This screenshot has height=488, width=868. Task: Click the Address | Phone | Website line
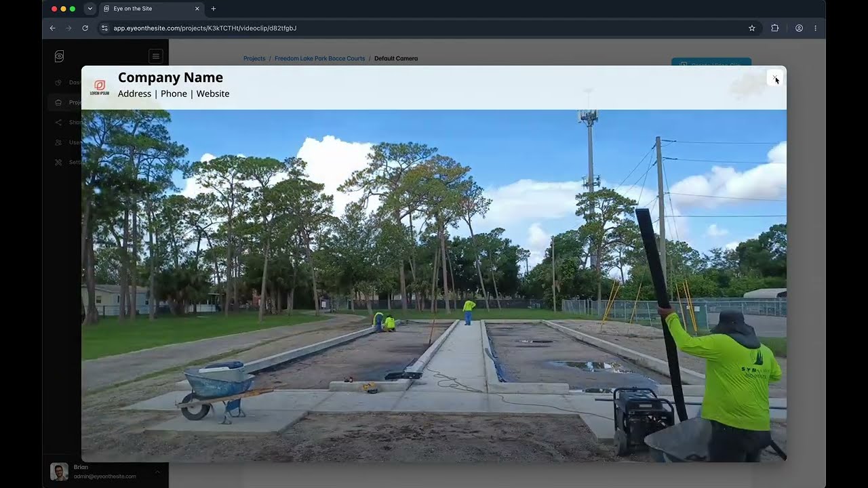(174, 94)
